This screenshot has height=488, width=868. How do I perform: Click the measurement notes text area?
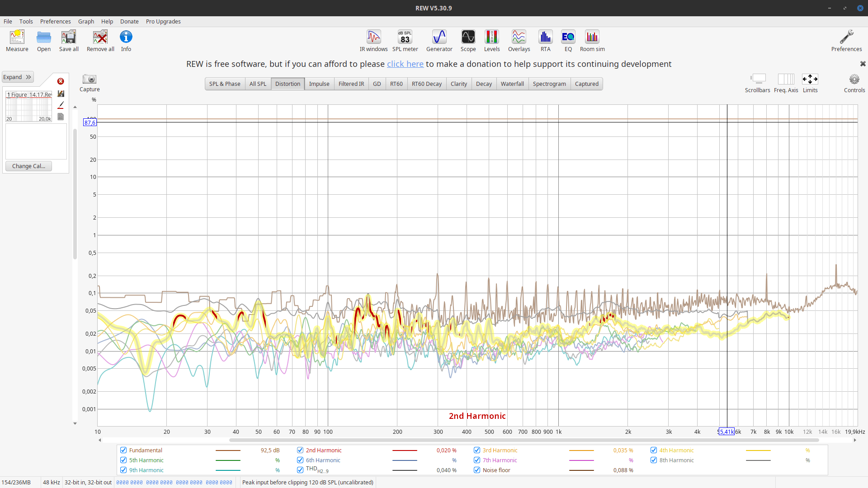coord(36,141)
